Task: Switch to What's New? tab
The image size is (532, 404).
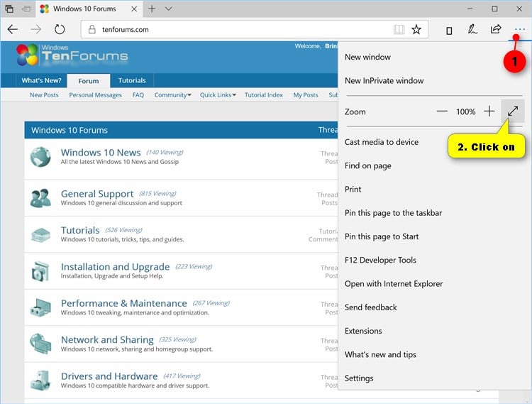Action: (41, 80)
